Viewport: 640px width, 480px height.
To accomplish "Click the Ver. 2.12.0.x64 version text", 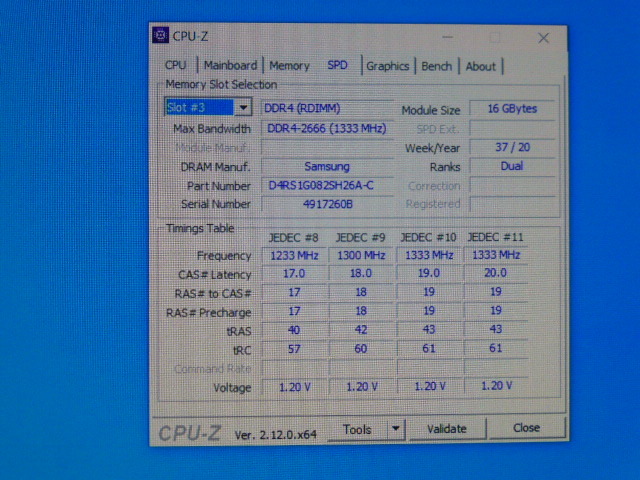I will (x=276, y=435).
